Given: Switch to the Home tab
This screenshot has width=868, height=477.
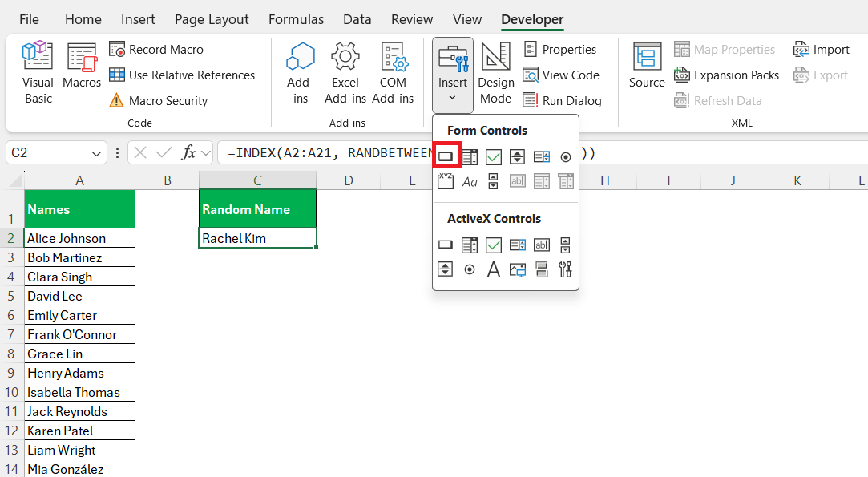Looking at the screenshot, I should [83, 19].
